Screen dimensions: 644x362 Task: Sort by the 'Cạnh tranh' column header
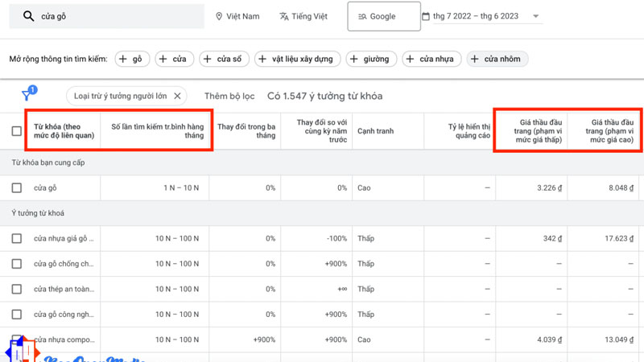375,131
